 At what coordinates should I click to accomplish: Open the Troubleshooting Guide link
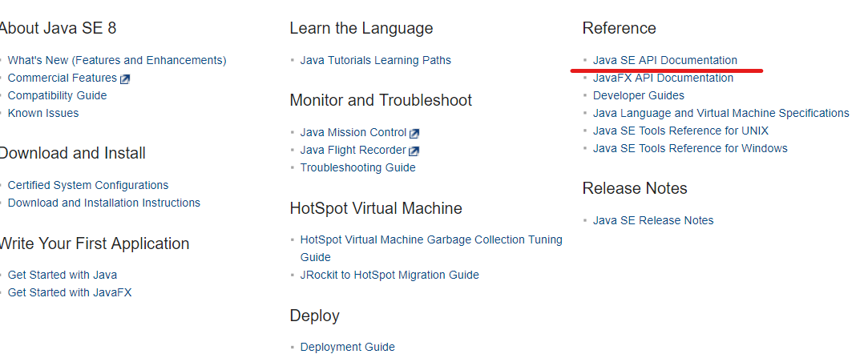357,167
